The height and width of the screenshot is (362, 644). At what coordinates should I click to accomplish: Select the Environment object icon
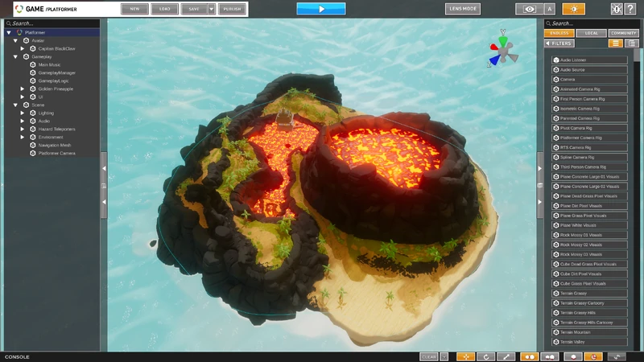click(33, 137)
